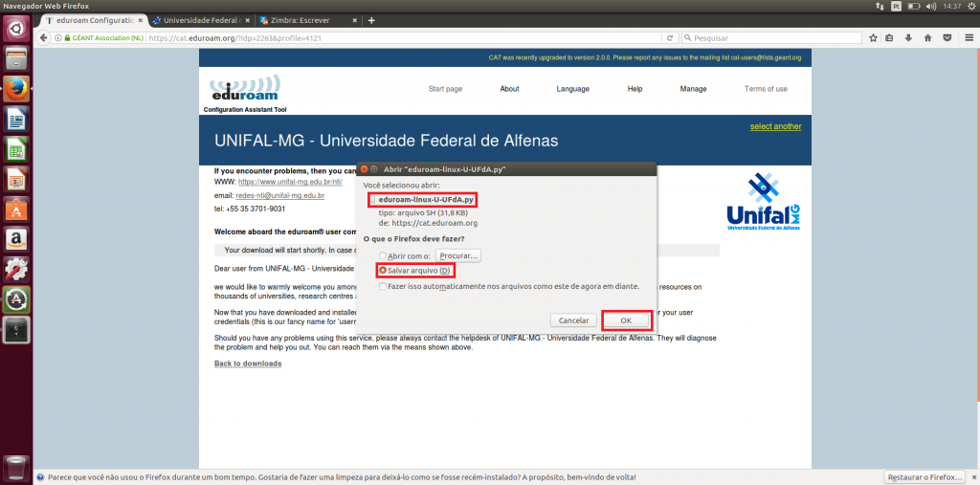
Task: Bookmark this page with the star icon
Action: pyautogui.click(x=873, y=37)
